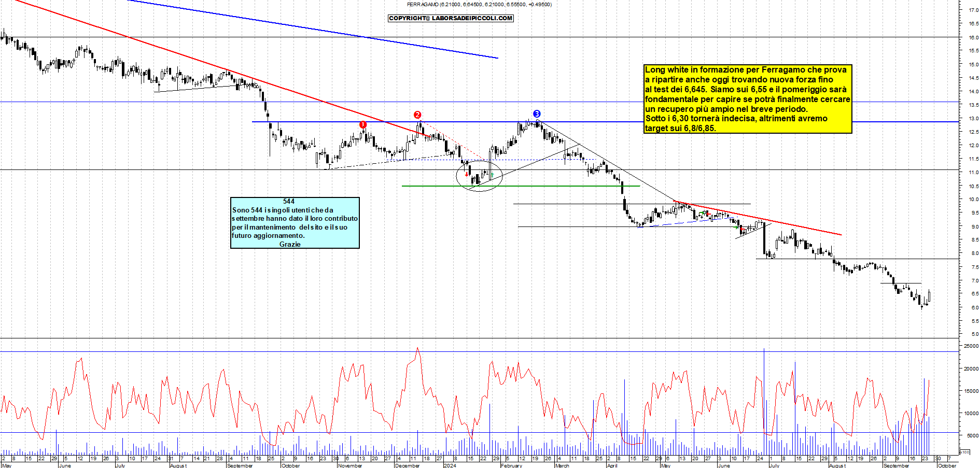Click the red marker numbered 1
The height and width of the screenshot is (468, 980).
pyautogui.click(x=363, y=125)
